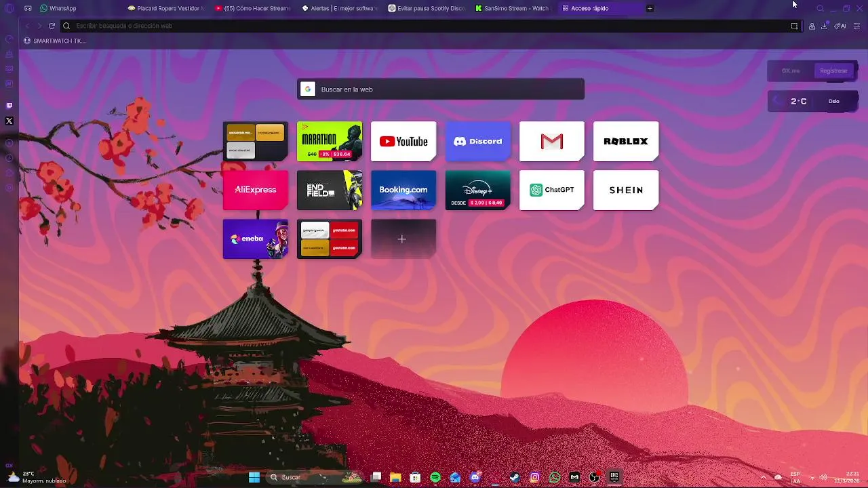The height and width of the screenshot is (488, 868).
Task: Switch to Cómo Hacer Streams YouTube tab
Action: (x=252, y=8)
